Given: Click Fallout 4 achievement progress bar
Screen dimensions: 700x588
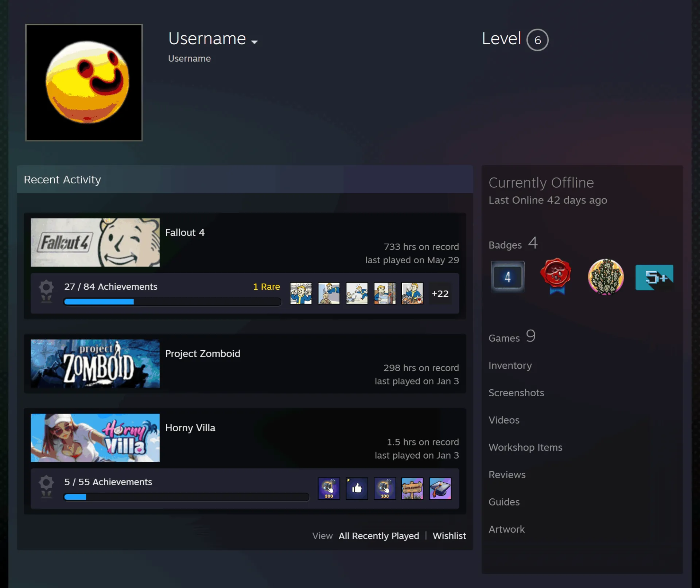Looking at the screenshot, I should (x=172, y=301).
